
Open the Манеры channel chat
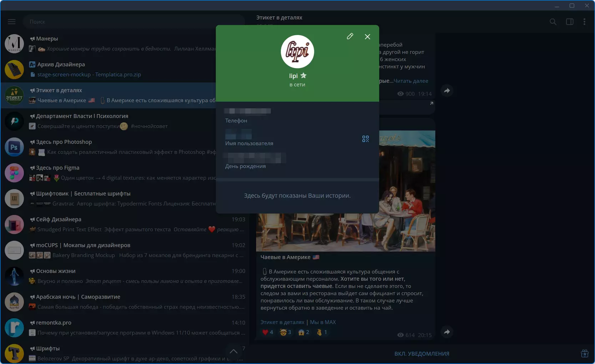[124, 44]
